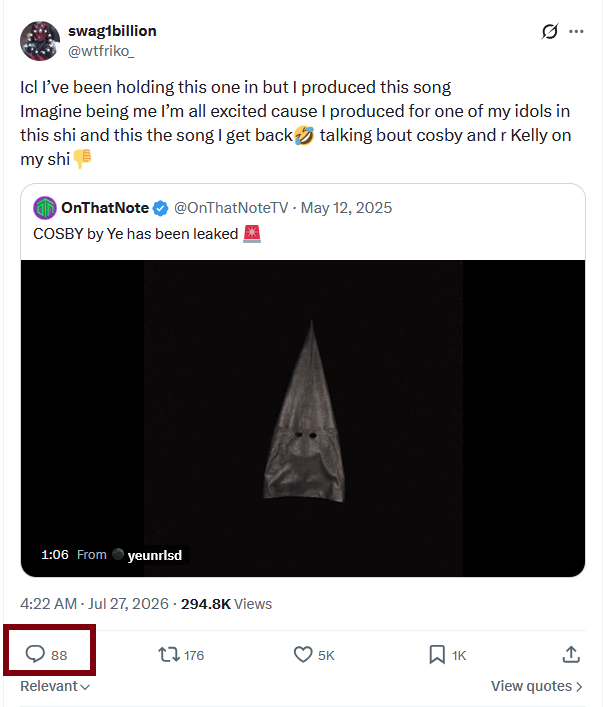Open @OnThatNoteTV handle in quoted post
603x707 pixels.
(x=231, y=208)
